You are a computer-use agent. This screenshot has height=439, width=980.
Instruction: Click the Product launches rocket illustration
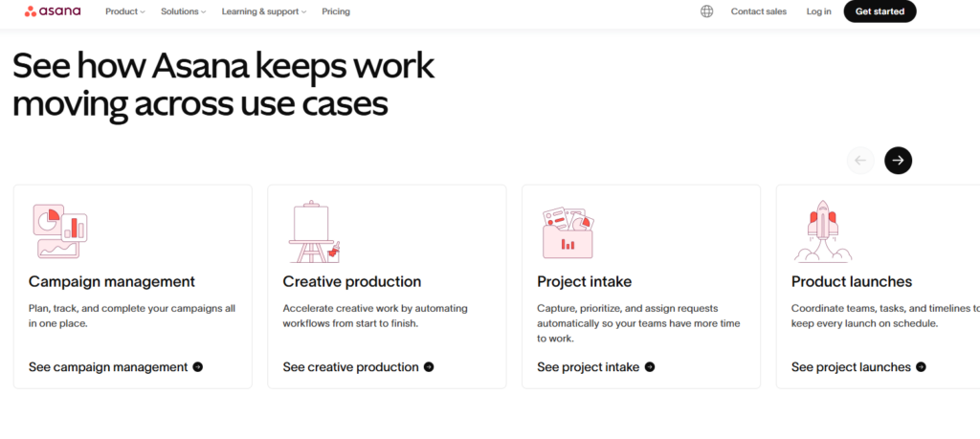pyautogui.click(x=822, y=231)
